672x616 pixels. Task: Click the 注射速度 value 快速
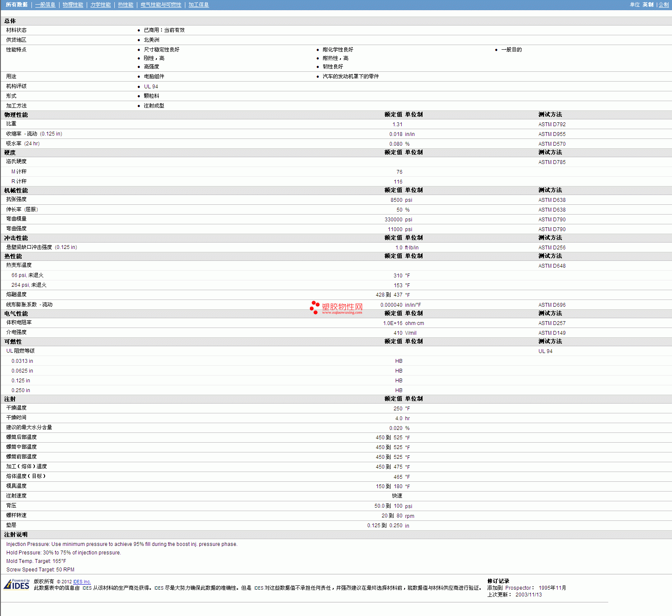tap(397, 496)
